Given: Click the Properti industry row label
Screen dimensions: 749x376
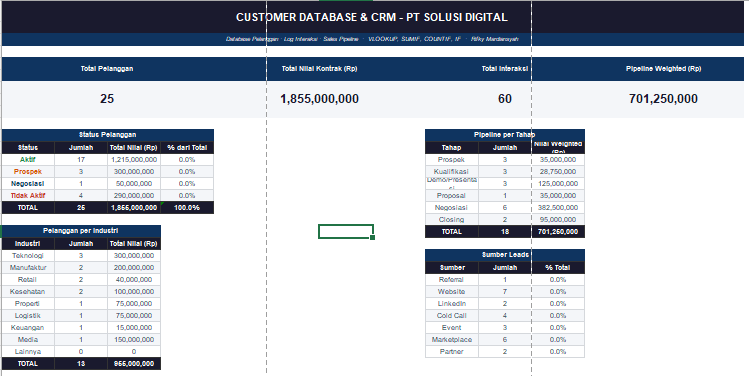Looking at the screenshot, I should point(28,303).
